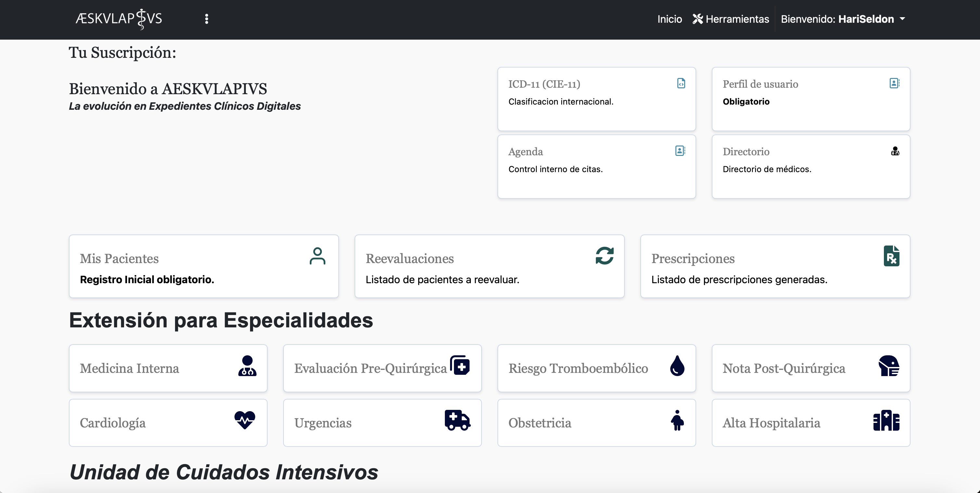This screenshot has width=980, height=493.
Task: Expand the HariSeldon user dropdown
Action: [x=843, y=19]
